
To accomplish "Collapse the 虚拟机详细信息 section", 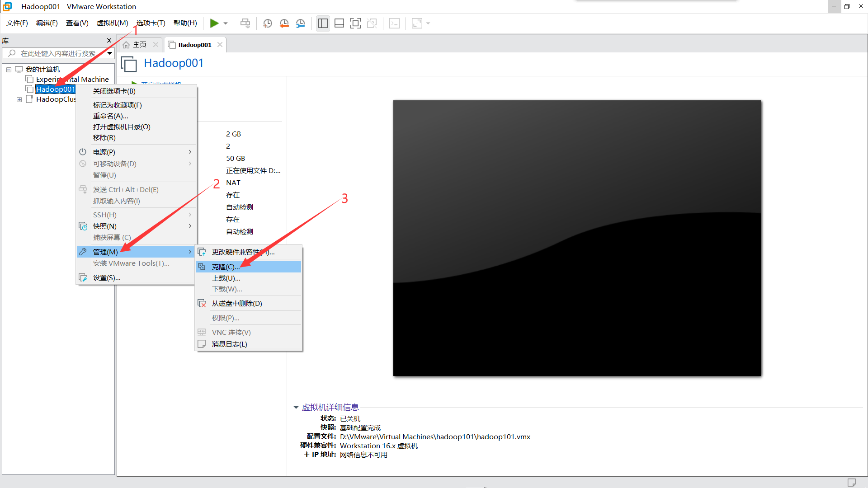I will pos(296,407).
